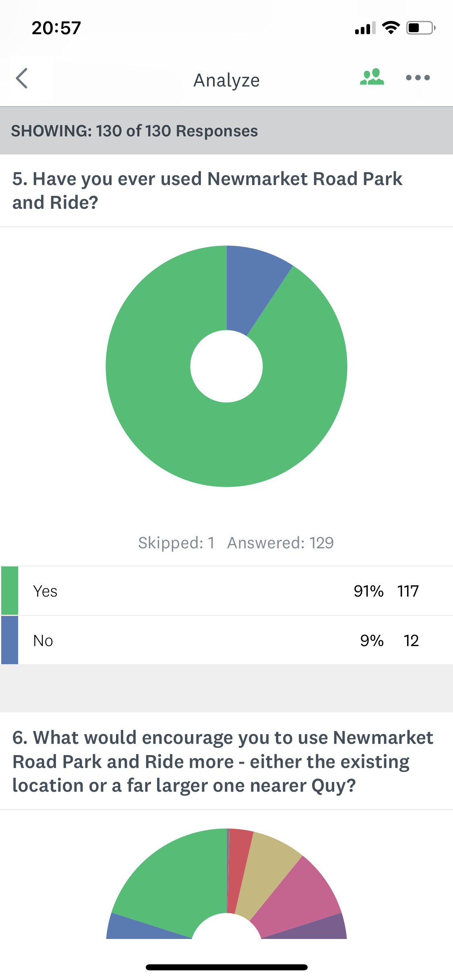Viewport: 453px width, 980px height.
Task: Tap the clock showing 20:57
Action: pos(56,28)
